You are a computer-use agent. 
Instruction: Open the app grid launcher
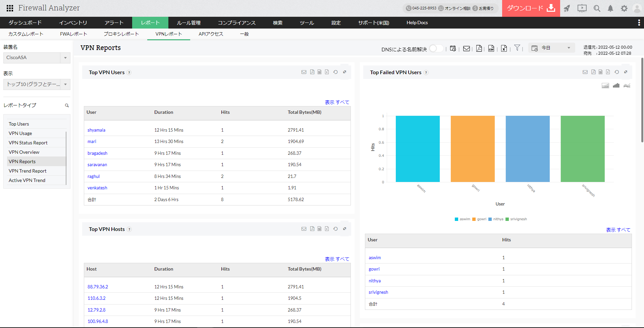pos(10,8)
